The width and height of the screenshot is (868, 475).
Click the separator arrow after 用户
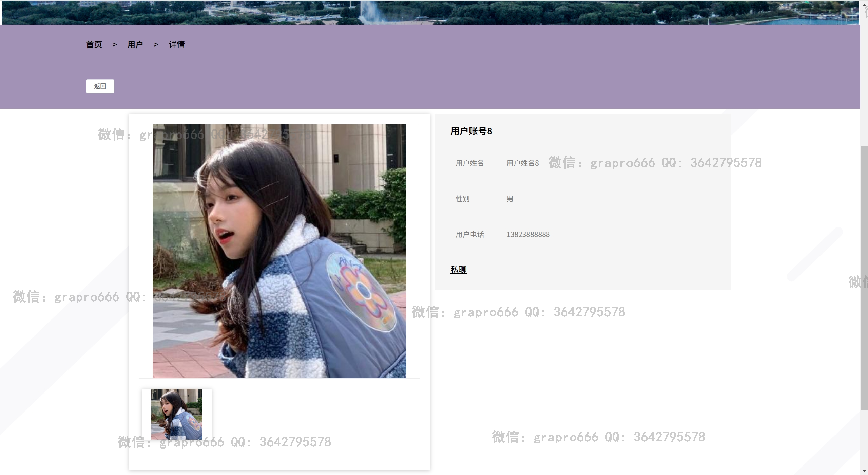[x=156, y=45]
